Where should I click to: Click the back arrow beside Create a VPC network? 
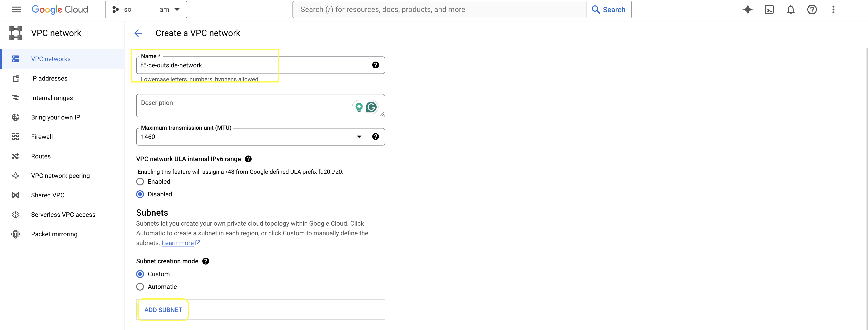[138, 33]
